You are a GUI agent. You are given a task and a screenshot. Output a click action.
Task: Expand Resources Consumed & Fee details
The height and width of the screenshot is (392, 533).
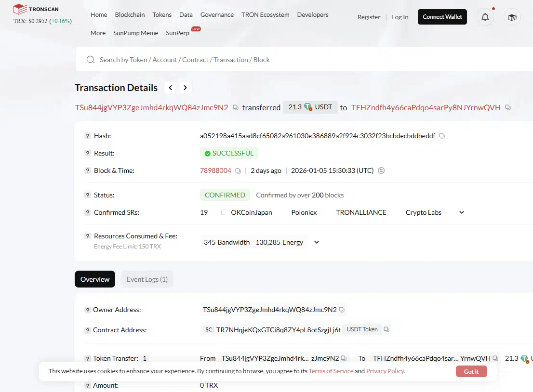tap(317, 242)
